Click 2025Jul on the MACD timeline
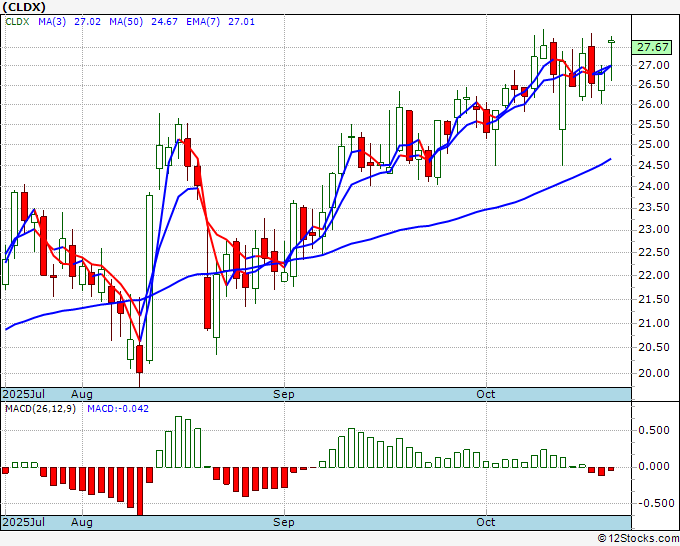 [24, 522]
